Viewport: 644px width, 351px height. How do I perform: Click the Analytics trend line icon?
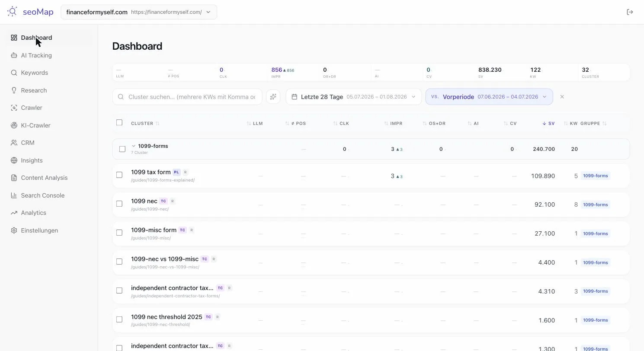(14, 213)
